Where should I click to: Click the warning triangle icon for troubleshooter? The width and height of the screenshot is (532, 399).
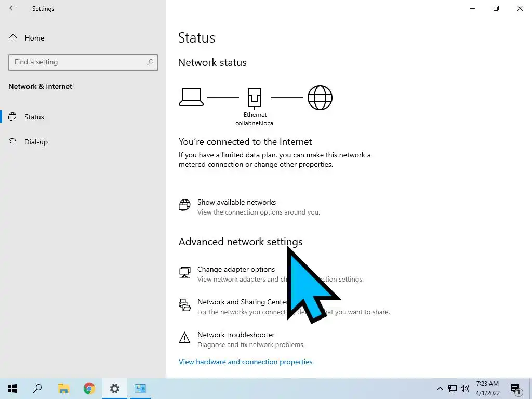pyautogui.click(x=184, y=338)
